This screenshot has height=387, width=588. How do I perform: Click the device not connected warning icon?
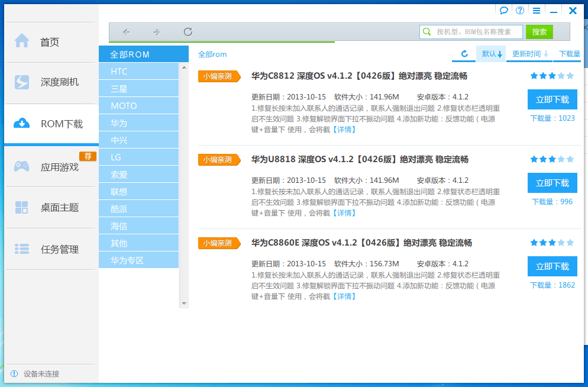(14, 373)
